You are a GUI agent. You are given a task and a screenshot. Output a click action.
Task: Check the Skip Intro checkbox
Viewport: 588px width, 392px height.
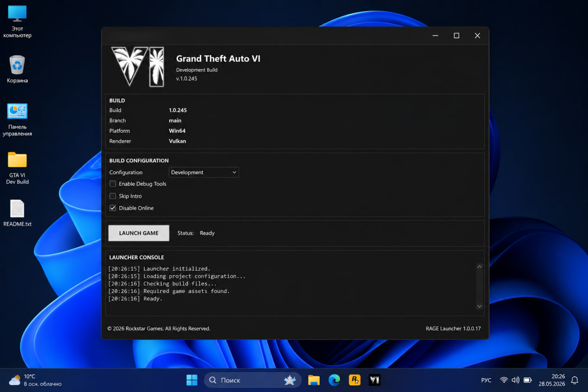tap(113, 196)
